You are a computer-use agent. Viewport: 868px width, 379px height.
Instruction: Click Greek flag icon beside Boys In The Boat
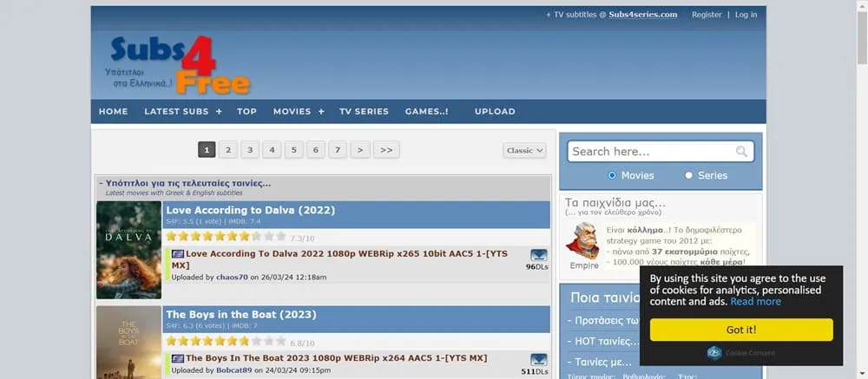[178, 358]
